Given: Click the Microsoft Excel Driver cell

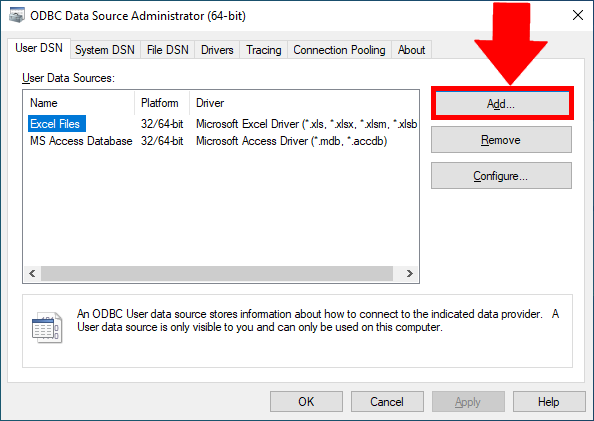Looking at the screenshot, I should (x=306, y=124).
